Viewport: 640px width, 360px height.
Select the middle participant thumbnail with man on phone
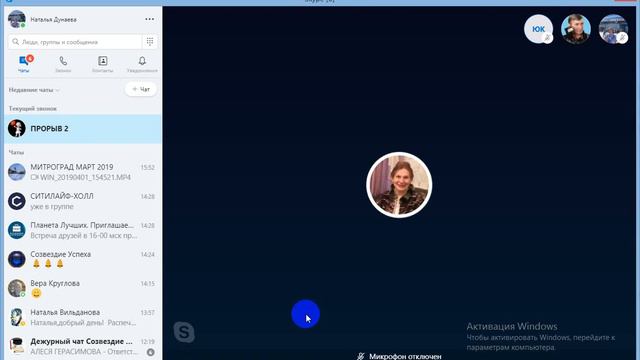point(576,29)
